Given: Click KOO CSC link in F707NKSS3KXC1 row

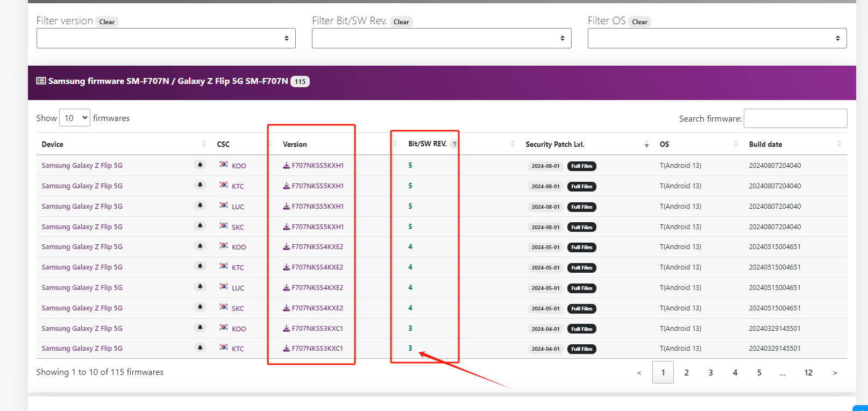Looking at the screenshot, I should 239,329.
